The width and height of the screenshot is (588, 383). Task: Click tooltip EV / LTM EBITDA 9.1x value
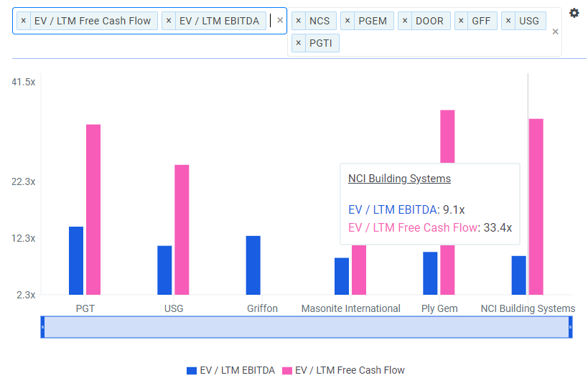point(453,209)
